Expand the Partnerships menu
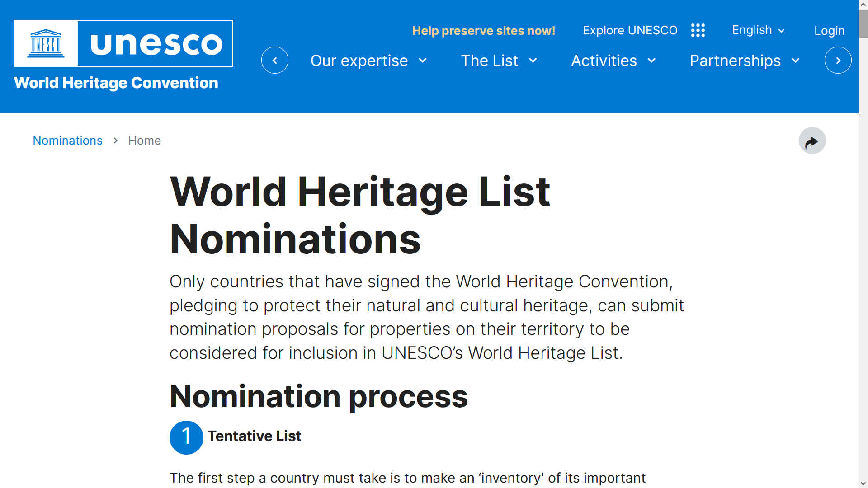This screenshot has width=868, height=488. tap(745, 61)
